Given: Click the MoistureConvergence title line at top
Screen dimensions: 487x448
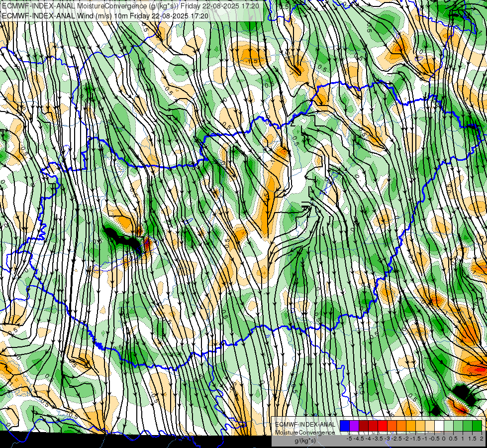Looking at the screenshot, I should [x=130, y=6].
